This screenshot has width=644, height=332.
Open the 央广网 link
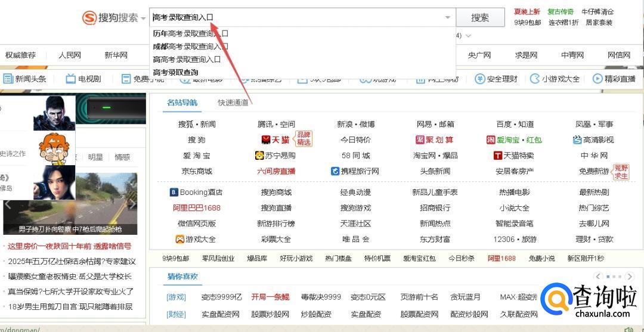coord(479,55)
